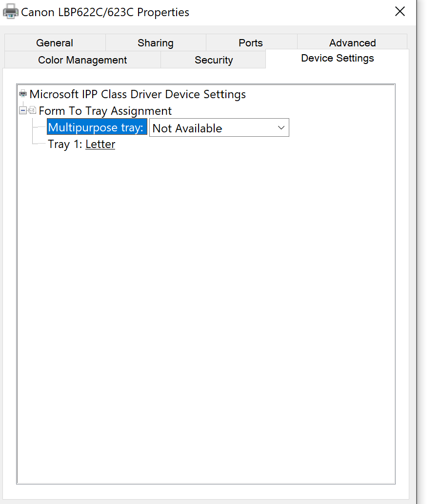Viewport: 441px width, 504px height.
Task: Open the Color Management tab
Action: 82,60
